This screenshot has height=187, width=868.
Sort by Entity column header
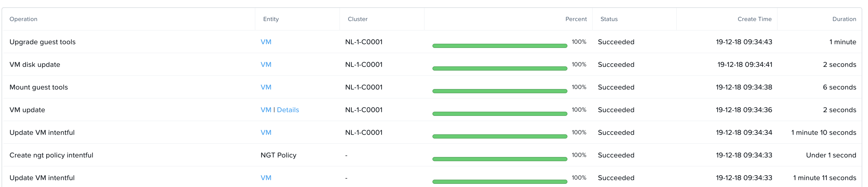(x=271, y=19)
